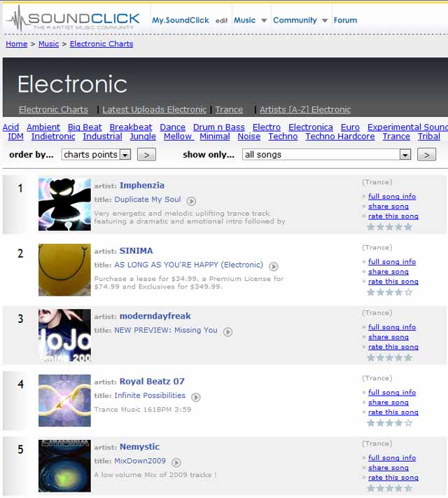This screenshot has height=498, width=448.
Task: Open the Royal Beatz 07 artist page
Action: (x=152, y=381)
